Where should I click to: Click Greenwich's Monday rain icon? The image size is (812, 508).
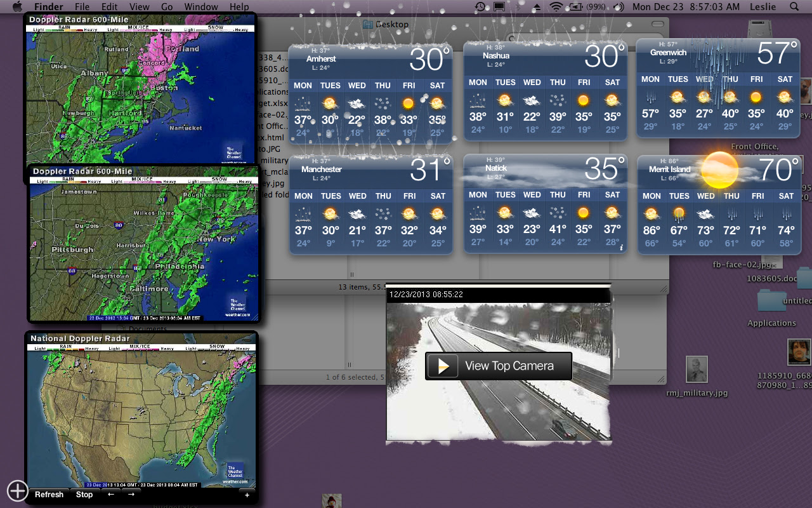(x=651, y=97)
